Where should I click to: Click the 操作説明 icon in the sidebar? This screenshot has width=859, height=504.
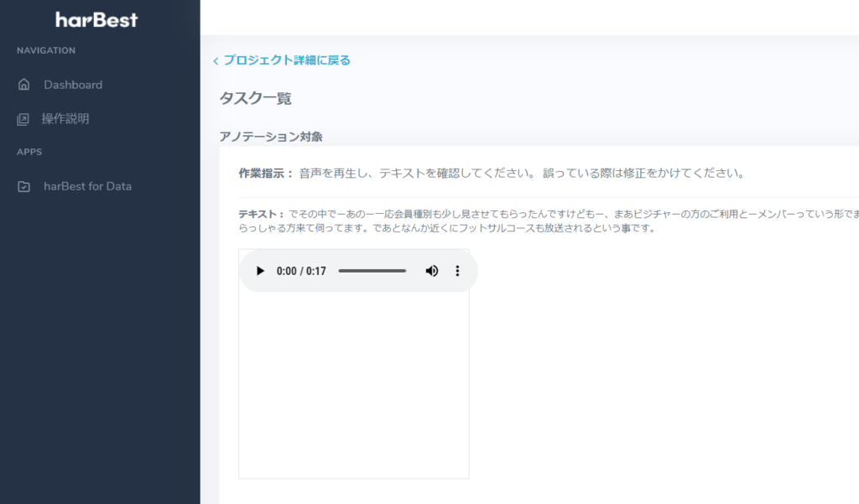pos(23,119)
